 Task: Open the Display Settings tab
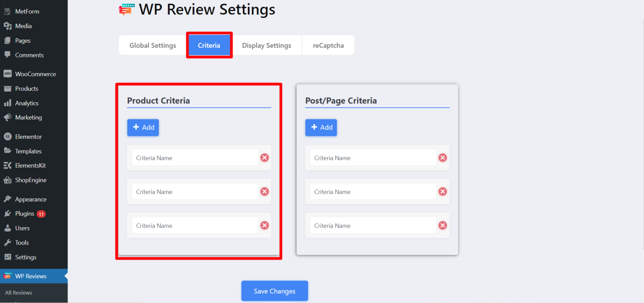point(267,45)
